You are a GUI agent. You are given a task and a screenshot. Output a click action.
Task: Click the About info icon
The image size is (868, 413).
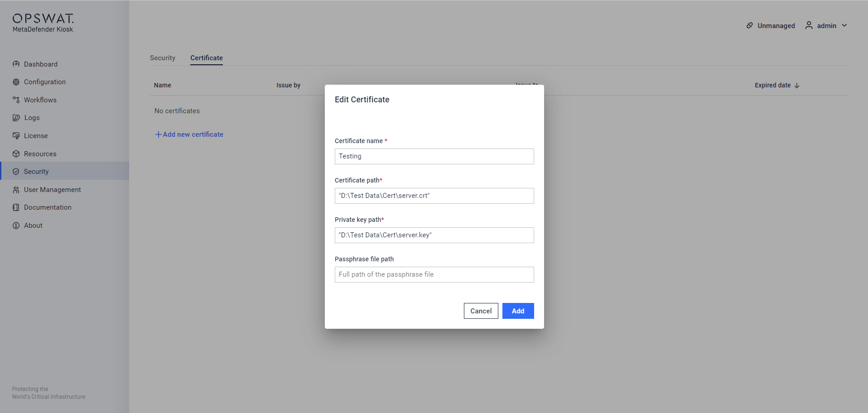pyautogui.click(x=16, y=226)
